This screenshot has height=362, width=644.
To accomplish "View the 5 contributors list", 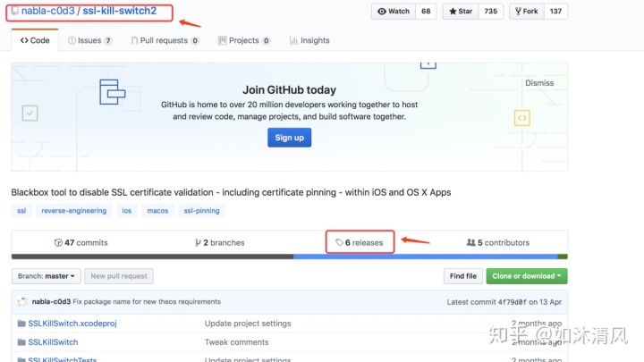I will tap(498, 242).
